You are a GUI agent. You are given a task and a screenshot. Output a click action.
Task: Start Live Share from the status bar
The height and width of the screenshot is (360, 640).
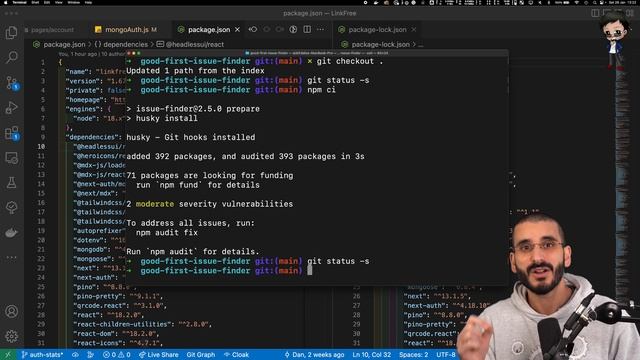(x=158, y=355)
